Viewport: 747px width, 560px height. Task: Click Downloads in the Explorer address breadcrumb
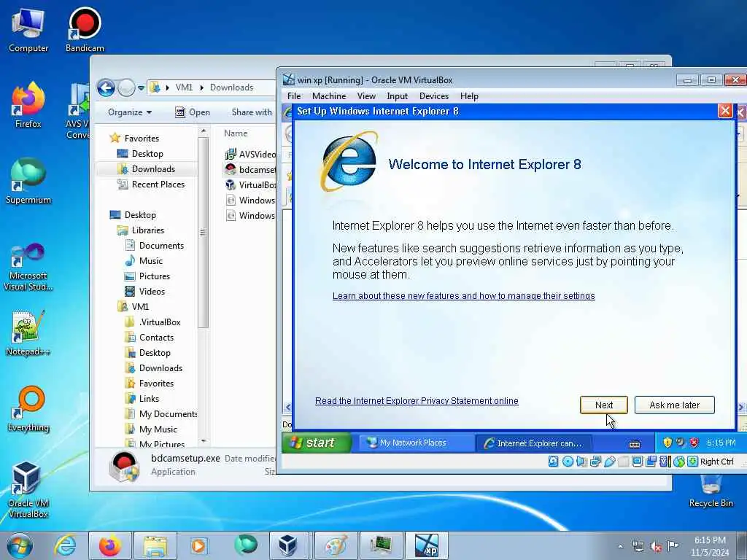231,87
